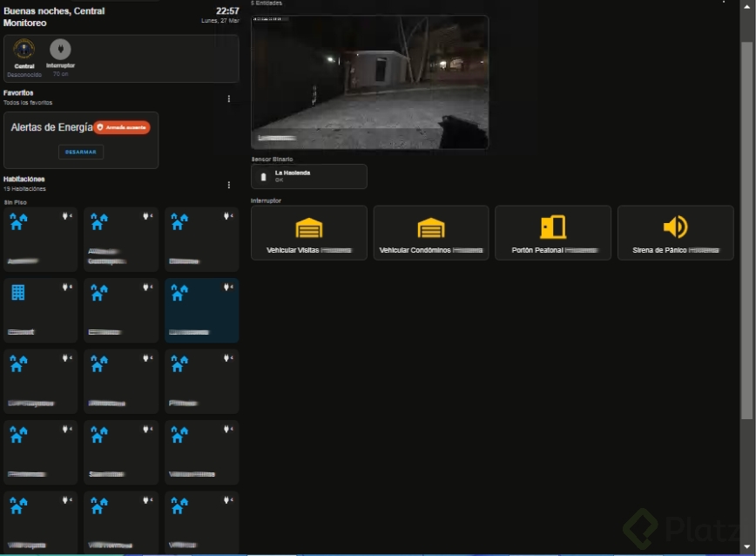Click plug badge on building-icon room card
This screenshot has height=556, width=756.
click(x=67, y=288)
